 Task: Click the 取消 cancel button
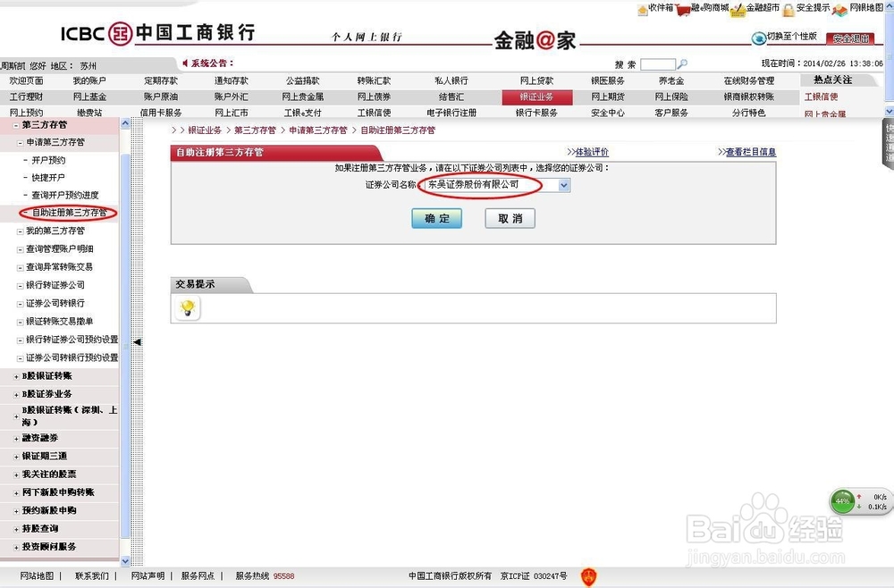(x=510, y=218)
